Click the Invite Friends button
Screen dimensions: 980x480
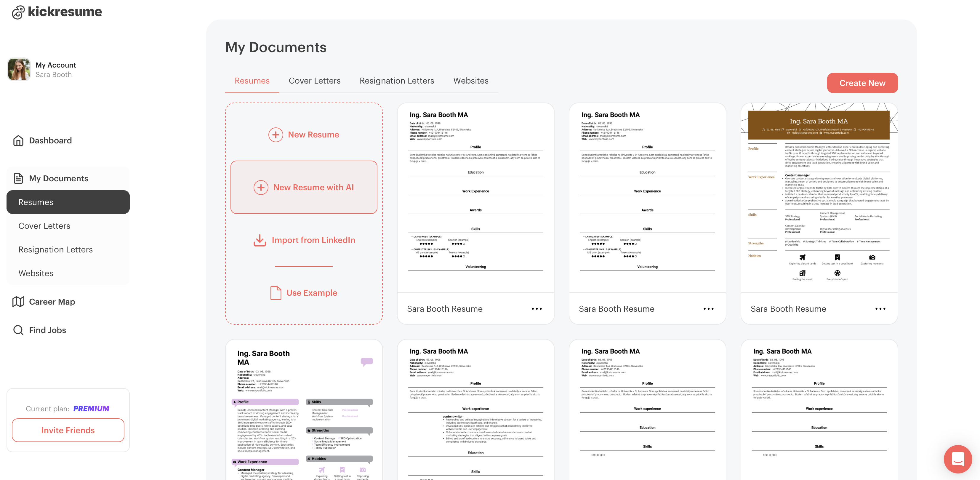pyautogui.click(x=68, y=430)
